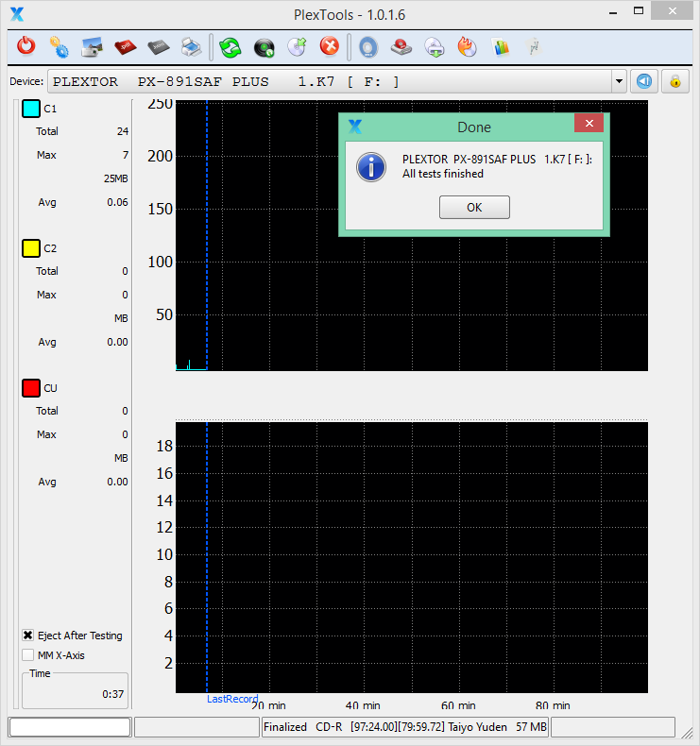The height and width of the screenshot is (746, 700).
Task: Click the blue info icon in the Done dialog
Action: tap(371, 167)
